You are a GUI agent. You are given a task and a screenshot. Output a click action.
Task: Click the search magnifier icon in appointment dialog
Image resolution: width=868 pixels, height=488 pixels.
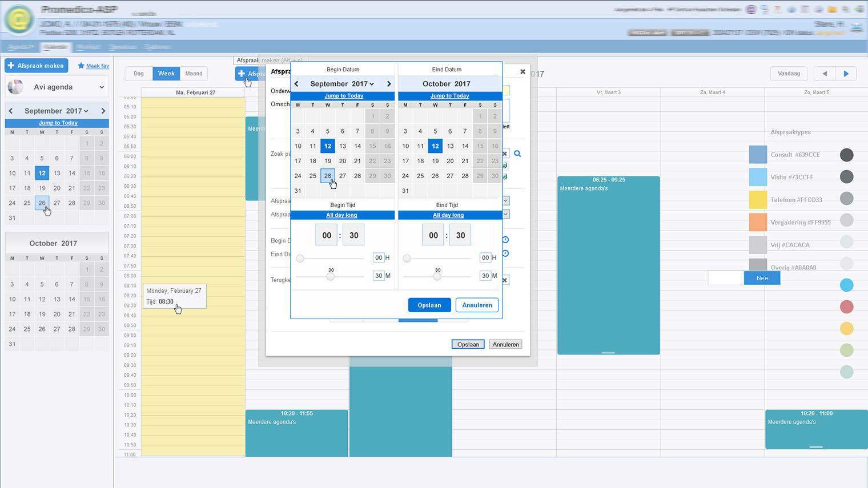click(517, 154)
